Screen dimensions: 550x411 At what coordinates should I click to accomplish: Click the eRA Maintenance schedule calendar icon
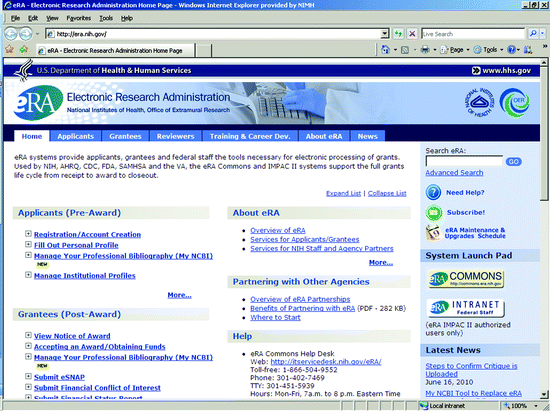point(433,233)
